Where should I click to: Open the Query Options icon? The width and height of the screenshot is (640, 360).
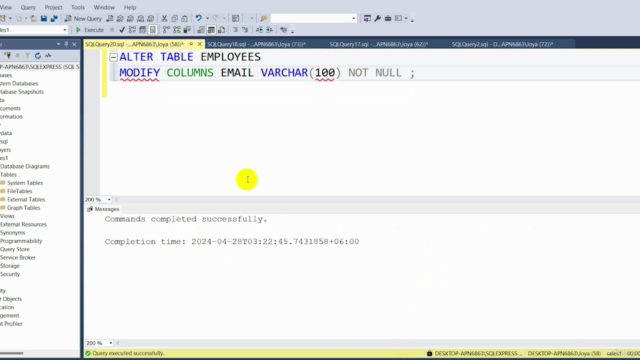[142, 30]
